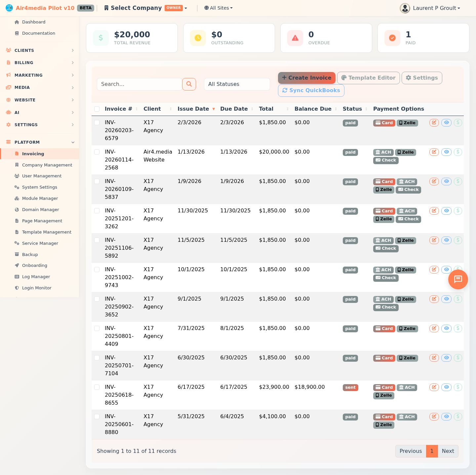The image size is (476, 475).
Task: Select the Invoicing item in the Platform sidebar
Action: click(x=33, y=154)
